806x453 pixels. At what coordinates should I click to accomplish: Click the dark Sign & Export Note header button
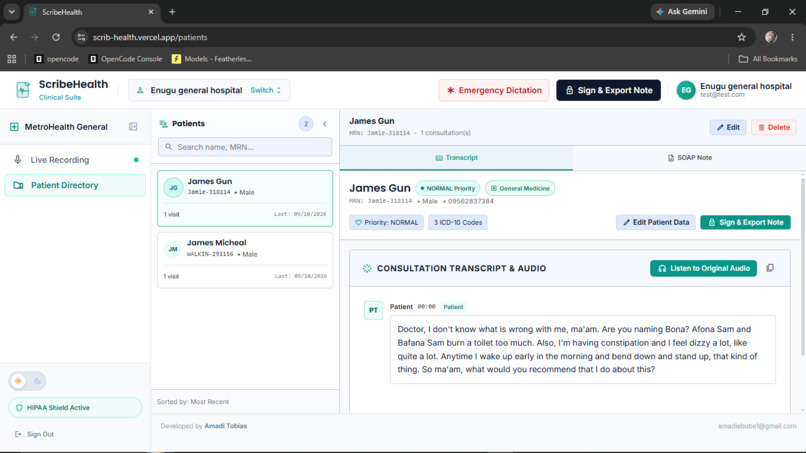(608, 90)
